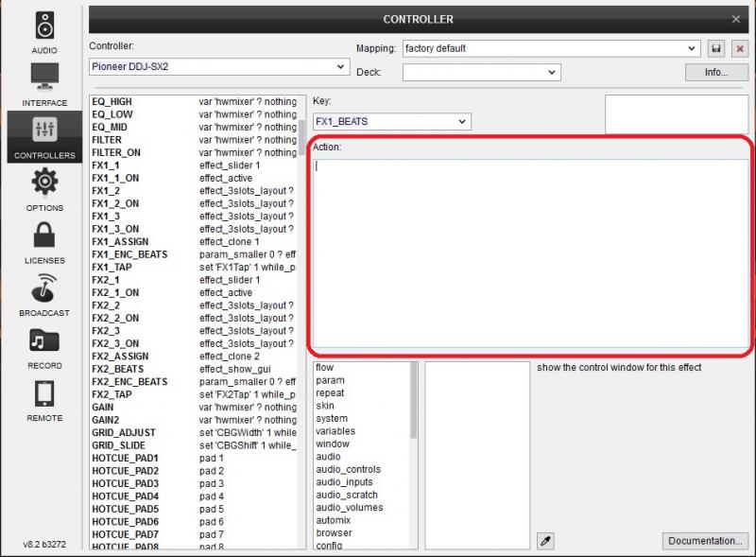The width and height of the screenshot is (756, 557).
Task: Select the GRID_ADJUST mapping row
Action: tap(195, 432)
